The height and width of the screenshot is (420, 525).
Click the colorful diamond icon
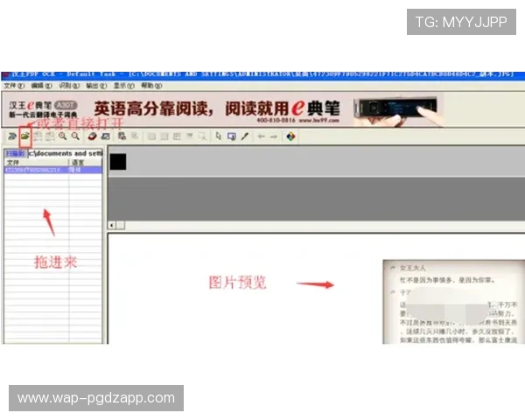click(290, 136)
